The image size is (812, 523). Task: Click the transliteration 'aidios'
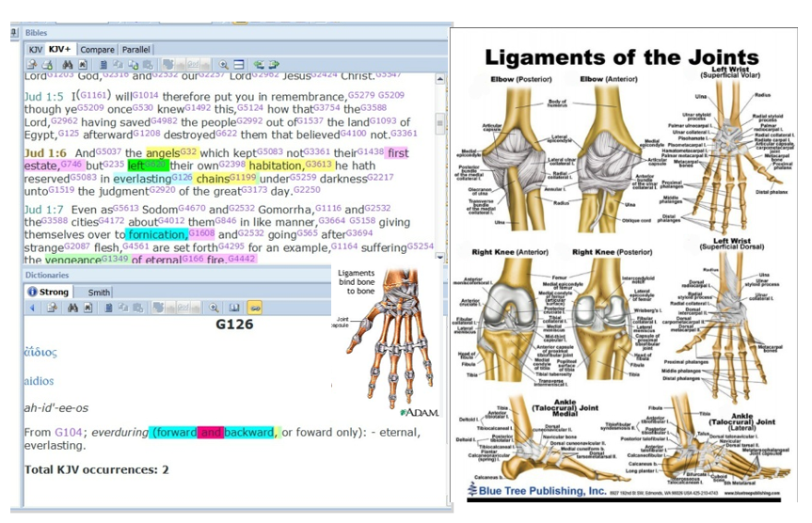coord(39,381)
